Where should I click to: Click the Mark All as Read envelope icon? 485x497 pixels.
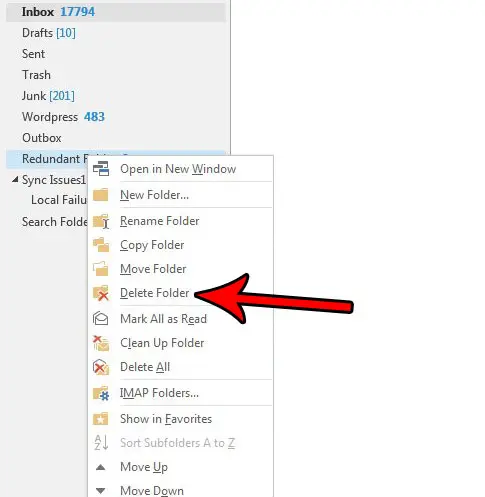(x=101, y=319)
